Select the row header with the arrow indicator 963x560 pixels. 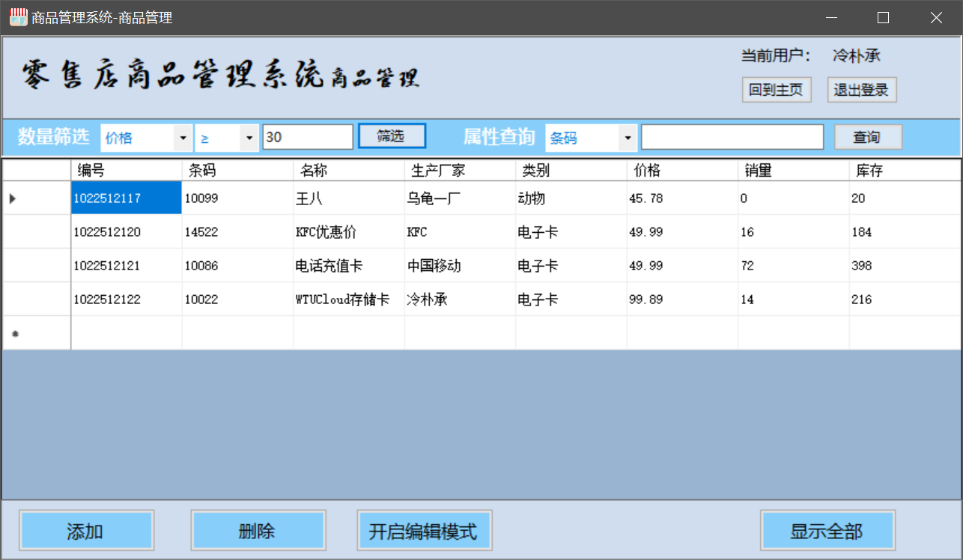pos(37,198)
